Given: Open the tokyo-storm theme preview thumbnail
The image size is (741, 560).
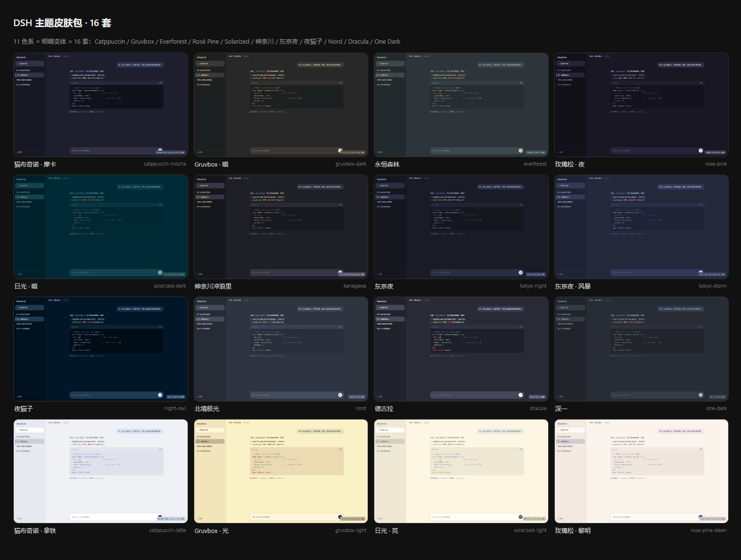Looking at the screenshot, I should pos(641,227).
